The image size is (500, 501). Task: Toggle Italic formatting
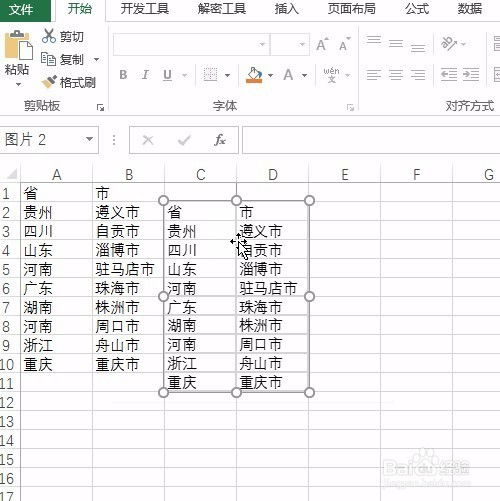(145, 75)
